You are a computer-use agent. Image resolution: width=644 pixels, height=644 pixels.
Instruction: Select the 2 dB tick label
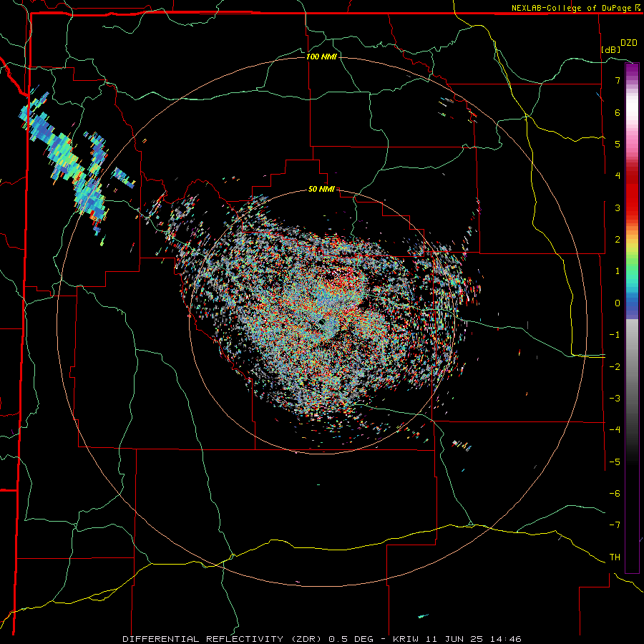click(618, 240)
